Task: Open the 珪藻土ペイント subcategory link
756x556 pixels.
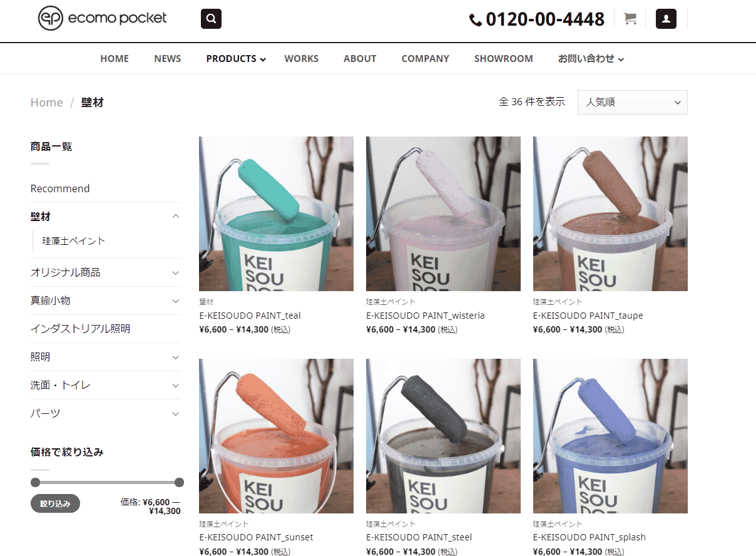Action: pyautogui.click(x=74, y=241)
